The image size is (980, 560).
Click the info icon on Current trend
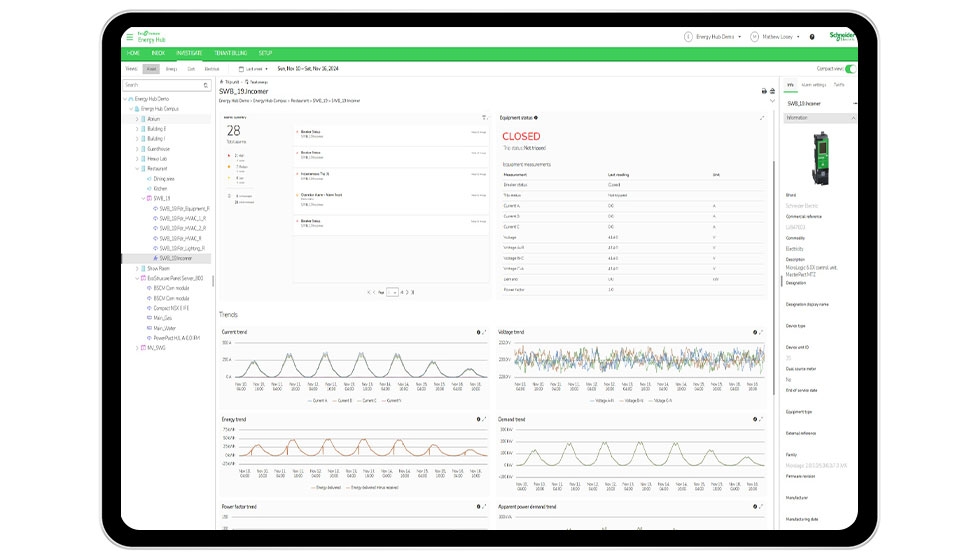coord(477,332)
